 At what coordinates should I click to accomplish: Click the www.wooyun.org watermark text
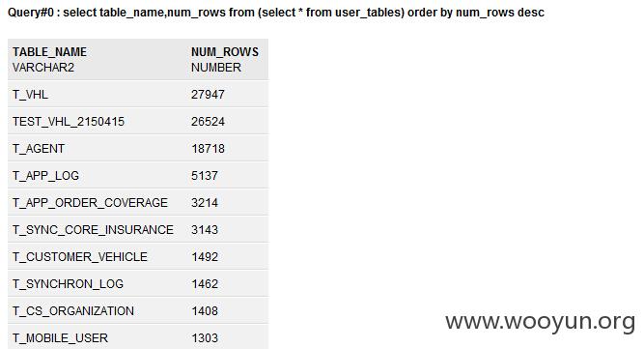[541, 322]
